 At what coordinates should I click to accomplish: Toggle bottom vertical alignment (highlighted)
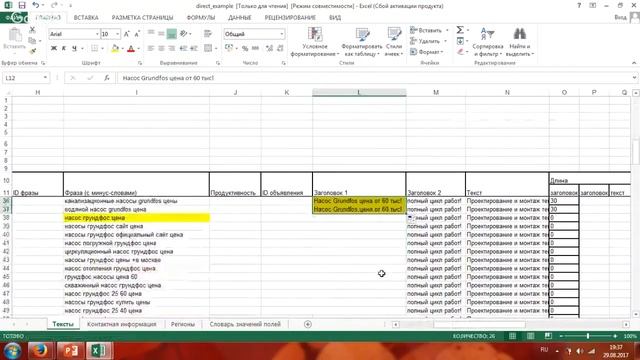point(172,34)
